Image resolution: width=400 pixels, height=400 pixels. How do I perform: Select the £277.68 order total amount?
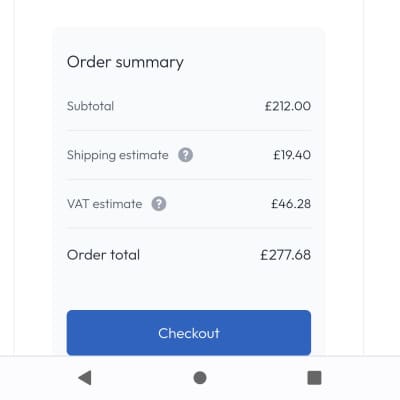(x=286, y=255)
